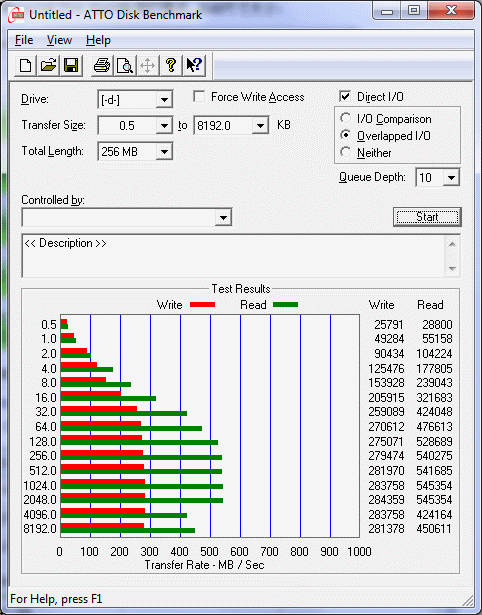
Task: Open Print Preview toolbar icon
Action: pyautogui.click(x=125, y=66)
